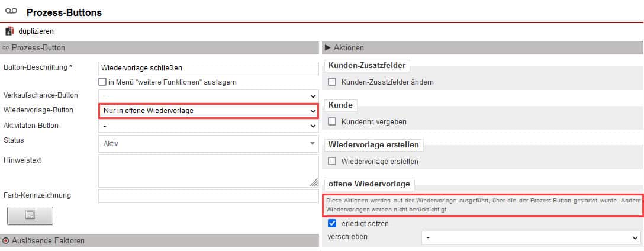The height and width of the screenshot is (251, 644).
Task: Click into the Button-Beschriftung text field
Action: point(208,68)
